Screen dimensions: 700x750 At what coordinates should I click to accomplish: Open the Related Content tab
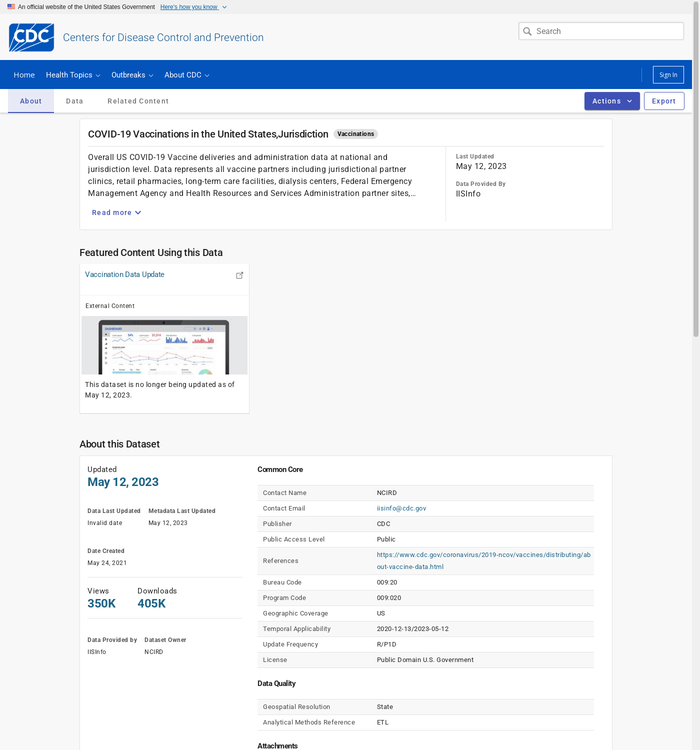(138, 101)
